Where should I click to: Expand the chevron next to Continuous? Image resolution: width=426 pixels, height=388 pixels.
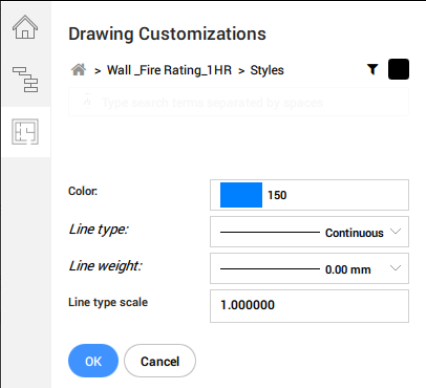(x=395, y=231)
